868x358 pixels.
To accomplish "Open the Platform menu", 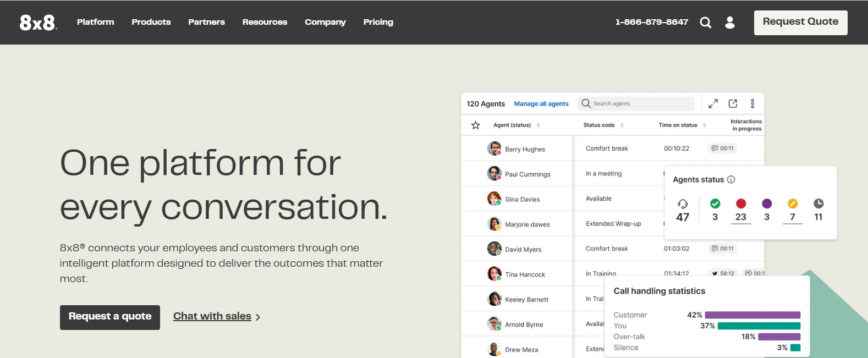I will (x=96, y=22).
